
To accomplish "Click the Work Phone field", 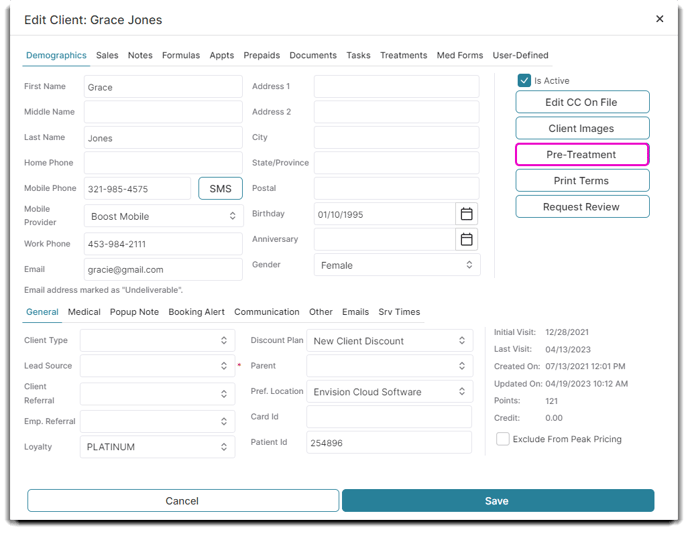I will [x=163, y=244].
